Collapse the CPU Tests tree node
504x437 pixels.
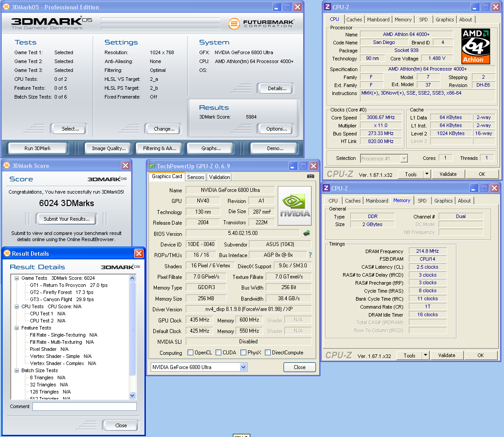[16, 306]
